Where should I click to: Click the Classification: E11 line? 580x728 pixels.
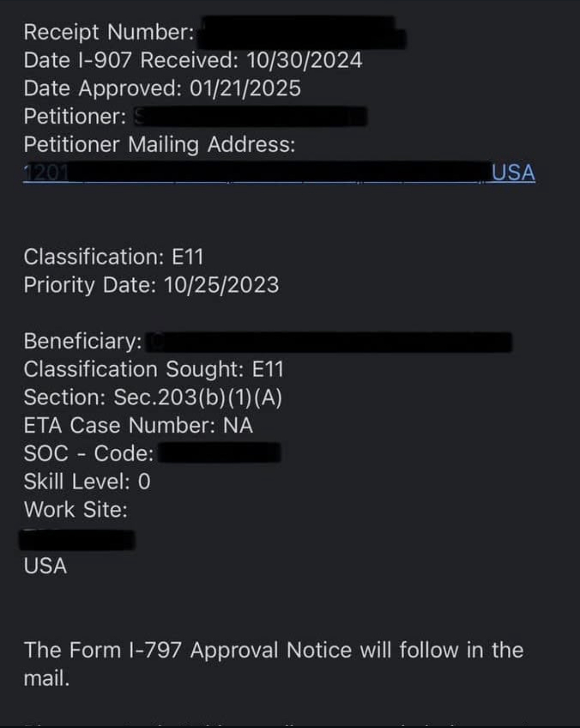click(114, 257)
